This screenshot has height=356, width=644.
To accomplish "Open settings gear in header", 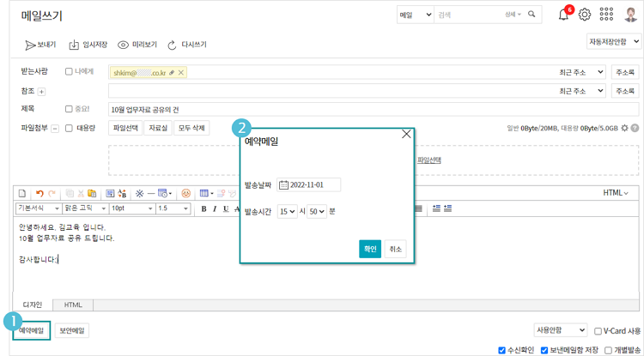I will (x=585, y=15).
